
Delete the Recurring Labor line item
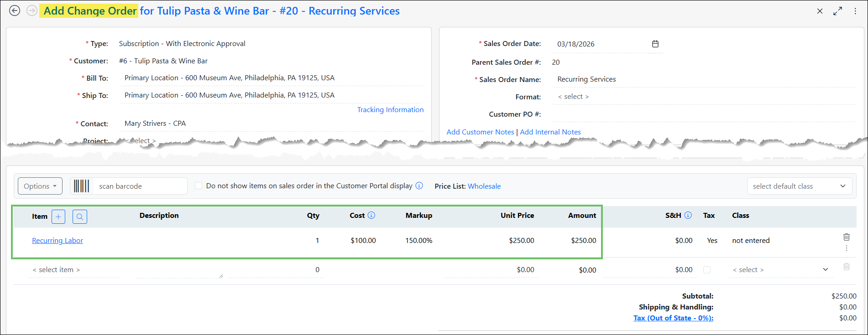tap(847, 237)
